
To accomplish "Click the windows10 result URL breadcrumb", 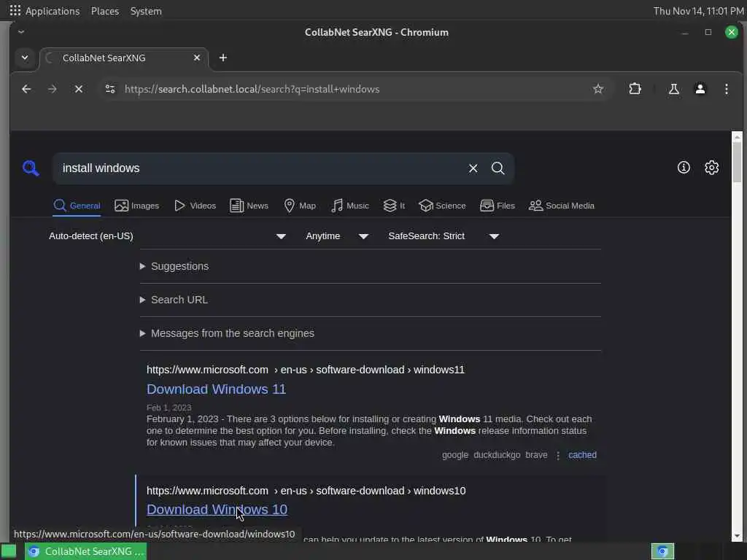I will (306, 491).
